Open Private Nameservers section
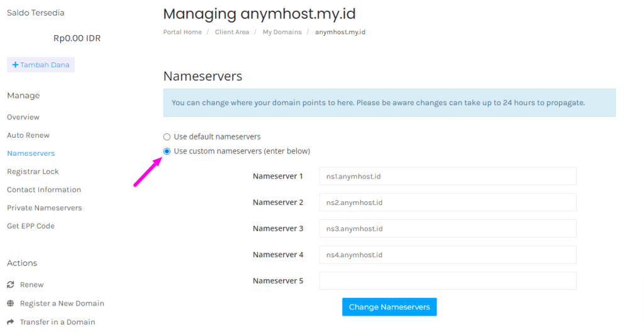The height and width of the screenshot is (332, 644). [44, 208]
